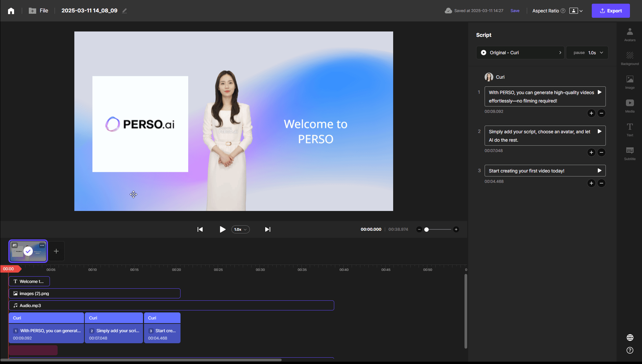
Task: Open the File menu
Action: 39,11
